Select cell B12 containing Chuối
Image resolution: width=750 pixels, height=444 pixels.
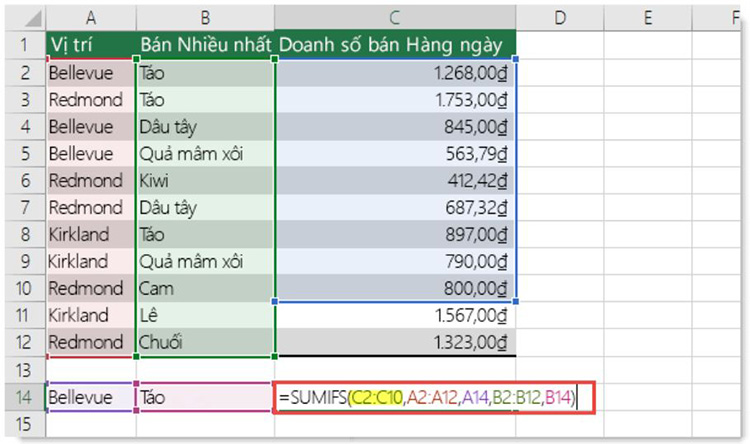(205, 342)
